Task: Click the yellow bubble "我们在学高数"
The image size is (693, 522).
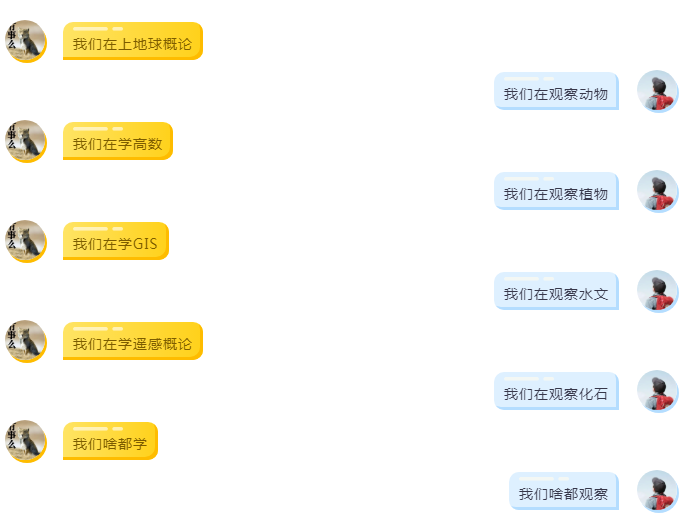Action: (x=117, y=142)
